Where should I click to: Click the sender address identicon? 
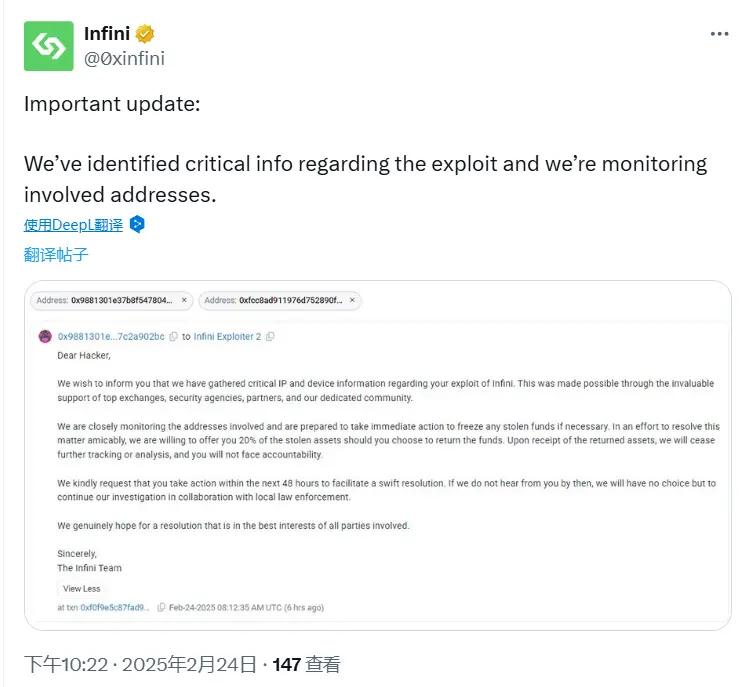pyautogui.click(x=45, y=337)
